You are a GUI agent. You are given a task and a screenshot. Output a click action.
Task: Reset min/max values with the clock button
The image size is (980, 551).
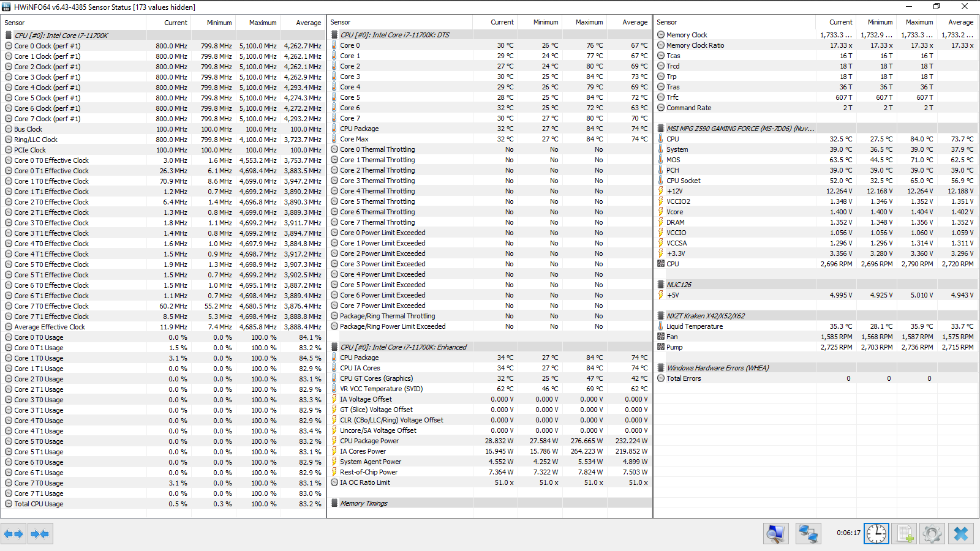[x=876, y=534]
